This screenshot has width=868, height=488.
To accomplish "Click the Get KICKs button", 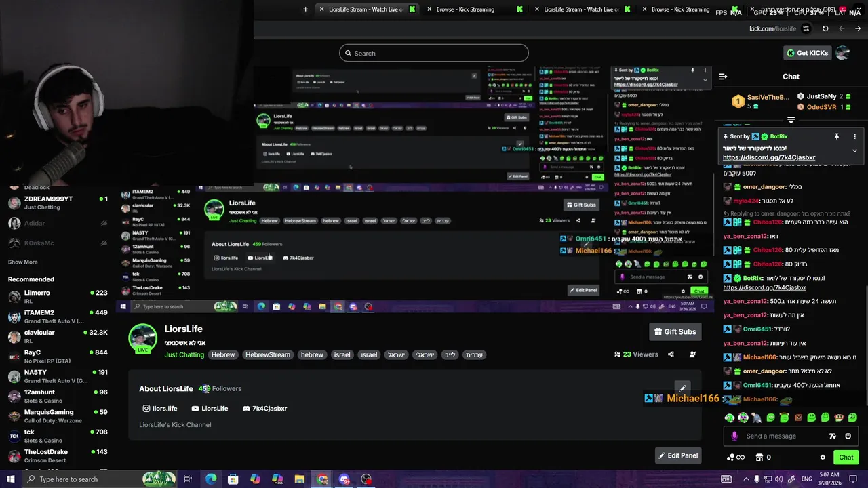I will (x=807, y=53).
